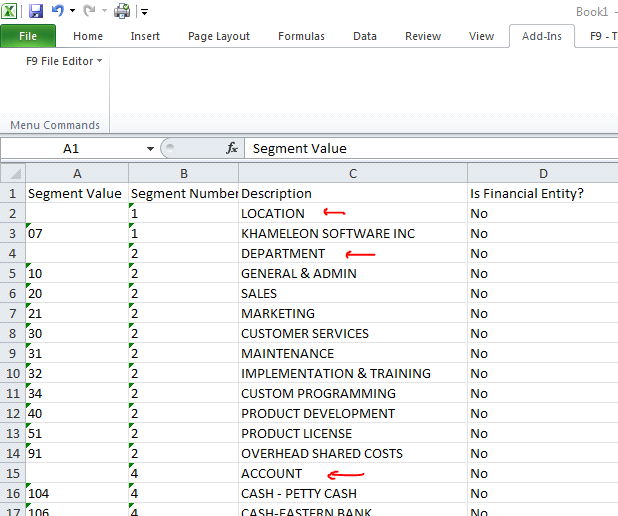Viewport: 618px width, 516px height.
Task: Switch to the Insert tab
Action: click(x=145, y=36)
